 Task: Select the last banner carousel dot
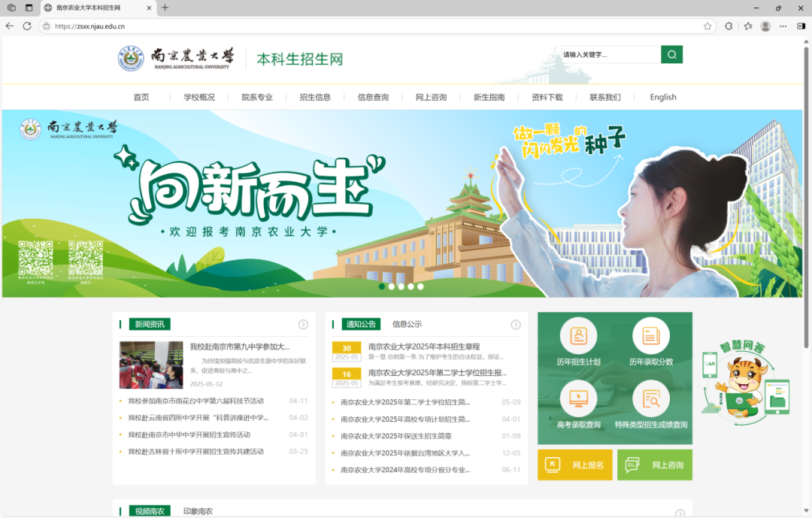click(420, 286)
